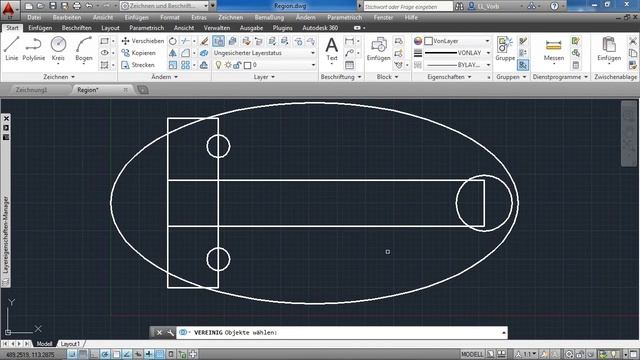This screenshot has width=640, height=360.
Task: Switch to the Beschriften ribbon tab
Action: 77,28
